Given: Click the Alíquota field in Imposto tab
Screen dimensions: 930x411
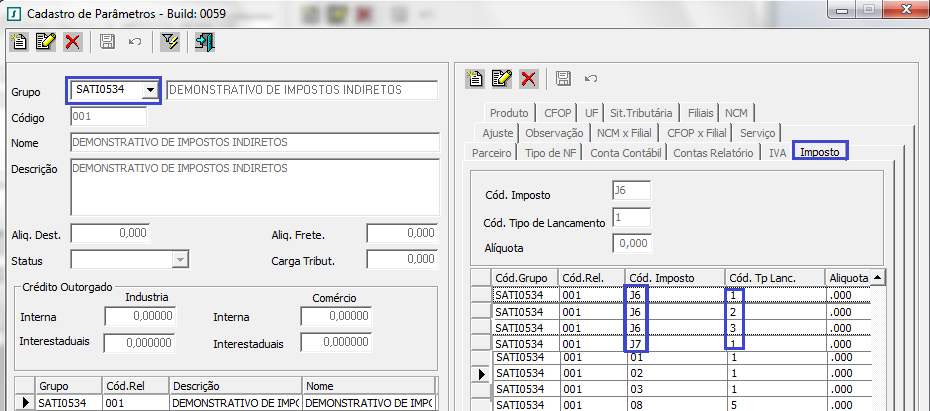Looking at the screenshot, I should coord(632,243).
